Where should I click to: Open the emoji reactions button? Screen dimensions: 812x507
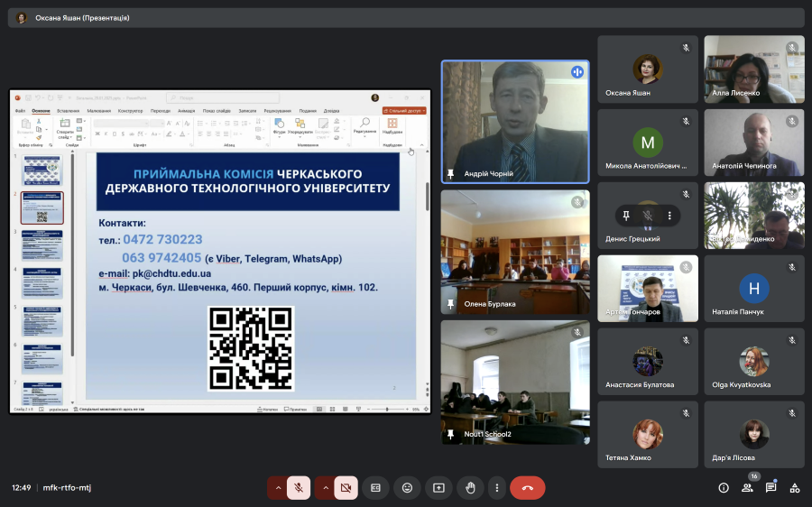(x=407, y=488)
